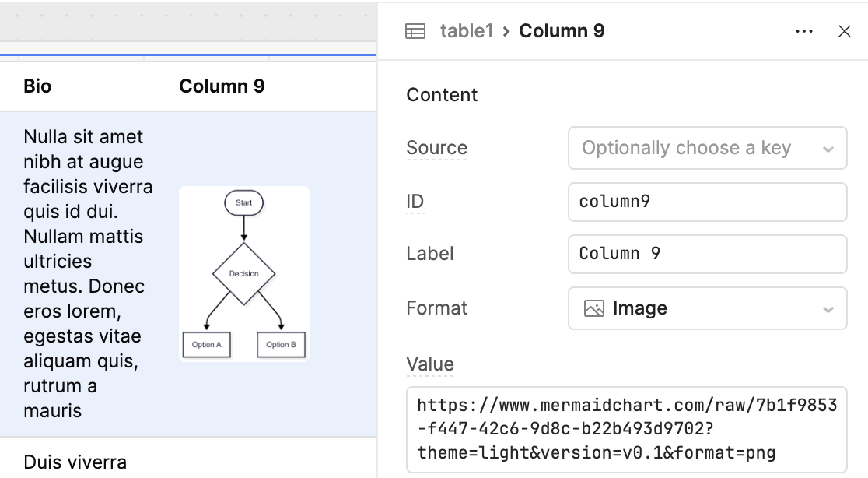
Task: Click the ID field containing column9
Action: click(x=707, y=202)
